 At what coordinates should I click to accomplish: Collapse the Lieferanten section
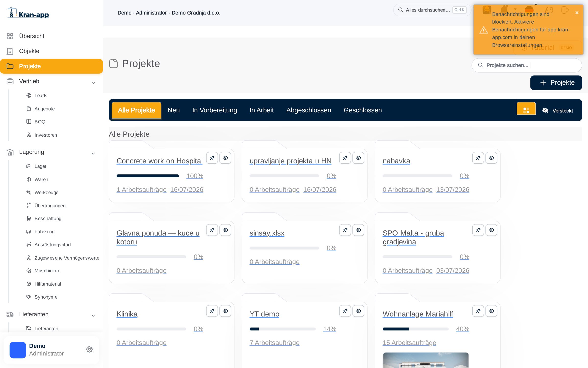coord(93,315)
